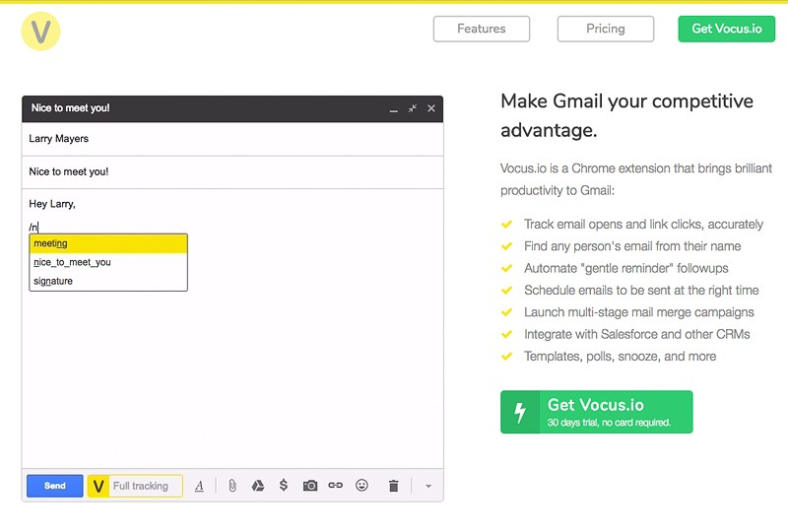Screen dimensions: 788x532
Task: Click Integrate with Salesforce and other CRMs
Action: point(636,334)
